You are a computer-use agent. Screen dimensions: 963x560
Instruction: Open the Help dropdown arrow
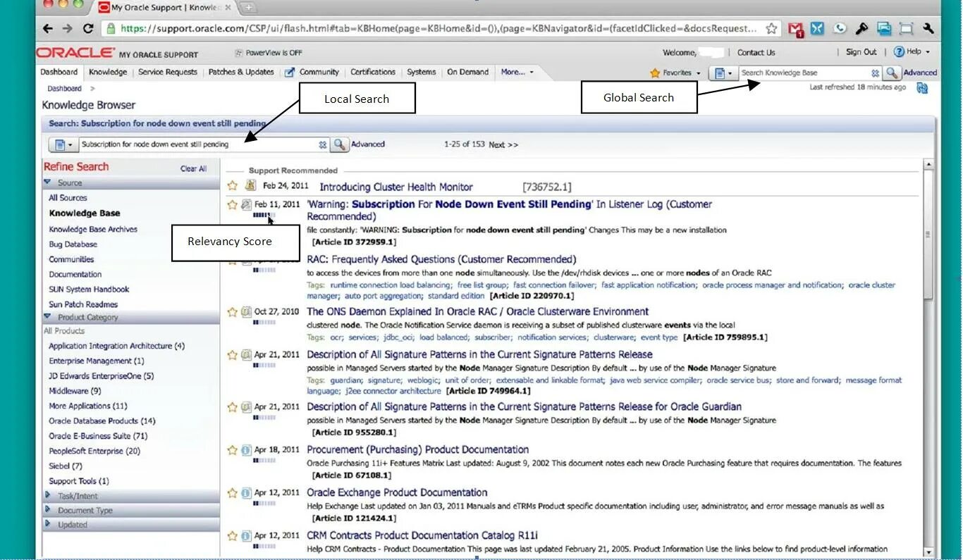(x=928, y=52)
